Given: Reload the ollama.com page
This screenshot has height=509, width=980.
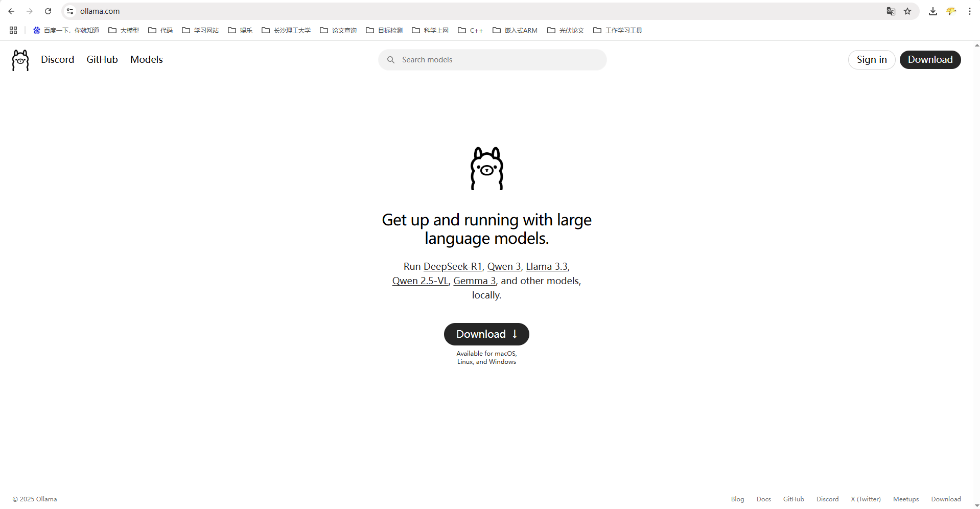Looking at the screenshot, I should coord(48,11).
